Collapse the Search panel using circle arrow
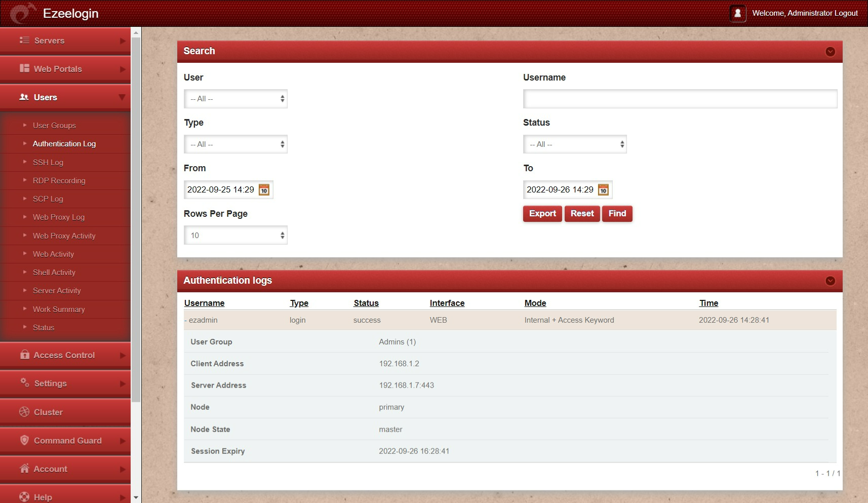The image size is (868, 503). click(x=830, y=52)
